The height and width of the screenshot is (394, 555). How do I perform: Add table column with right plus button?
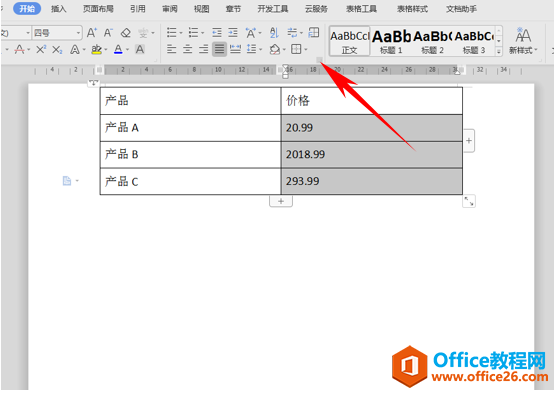(x=469, y=141)
